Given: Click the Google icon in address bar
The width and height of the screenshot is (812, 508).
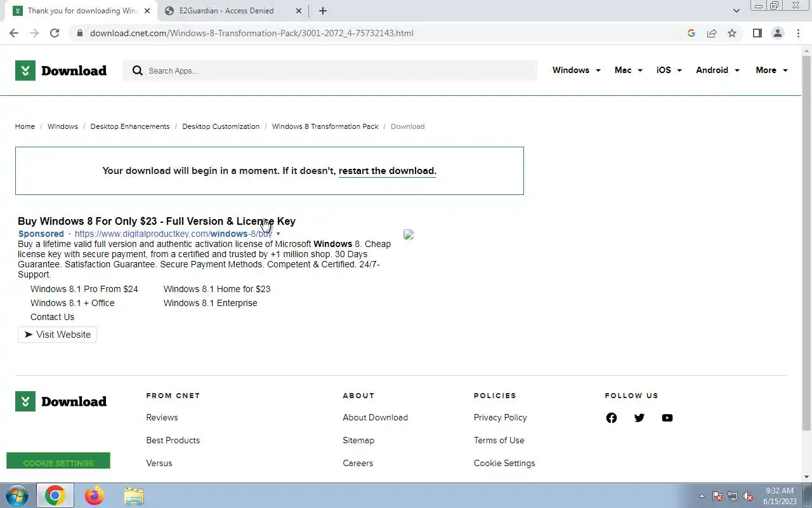Looking at the screenshot, I should (691, 33).
